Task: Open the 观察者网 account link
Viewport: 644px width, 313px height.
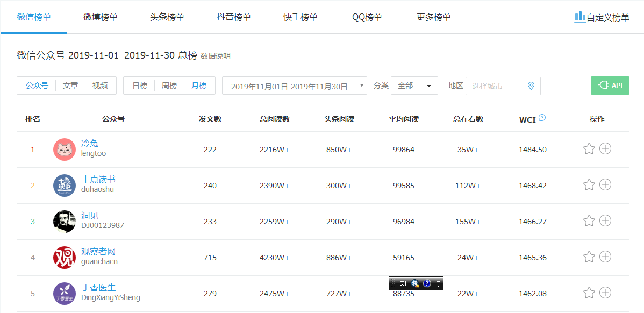Action: pos(98,251)
